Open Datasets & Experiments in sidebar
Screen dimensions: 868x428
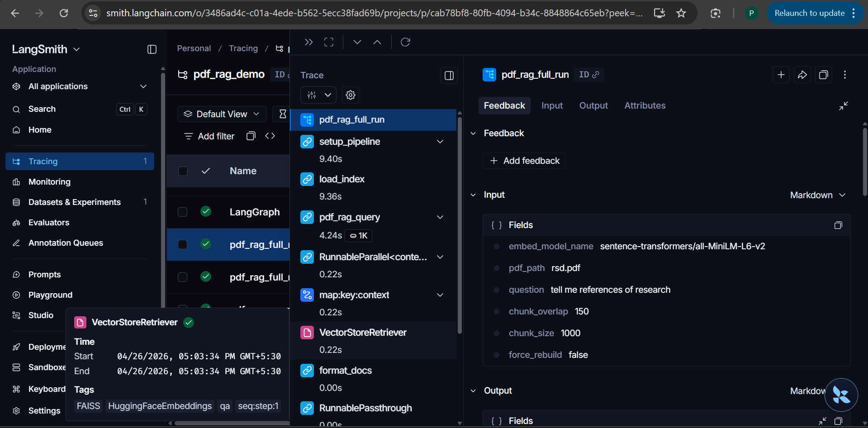pyautogui.click(x=80, y=202)
